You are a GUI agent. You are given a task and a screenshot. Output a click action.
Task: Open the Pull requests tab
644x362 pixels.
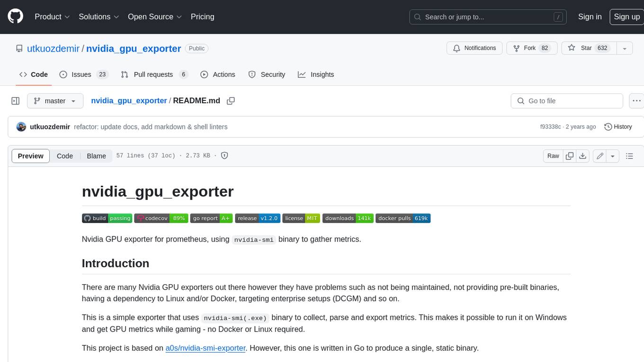[x=154, y=74]
